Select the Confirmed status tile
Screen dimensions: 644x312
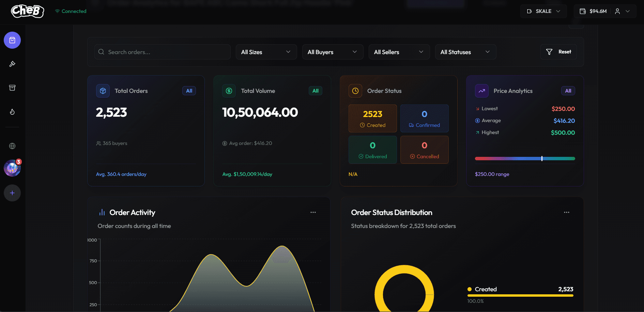425,118
